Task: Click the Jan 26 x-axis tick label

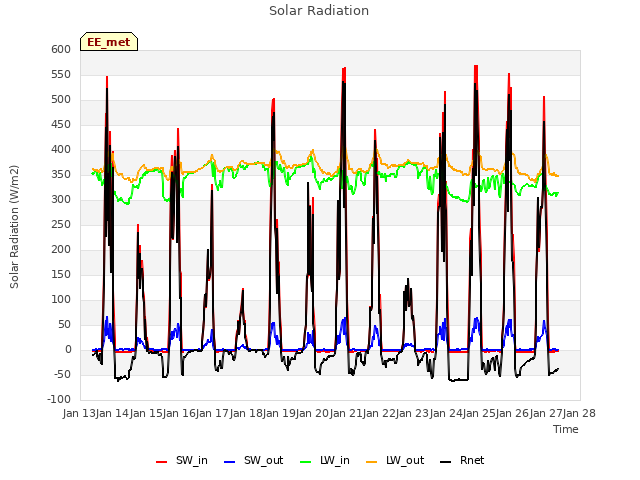Action: 513,413
